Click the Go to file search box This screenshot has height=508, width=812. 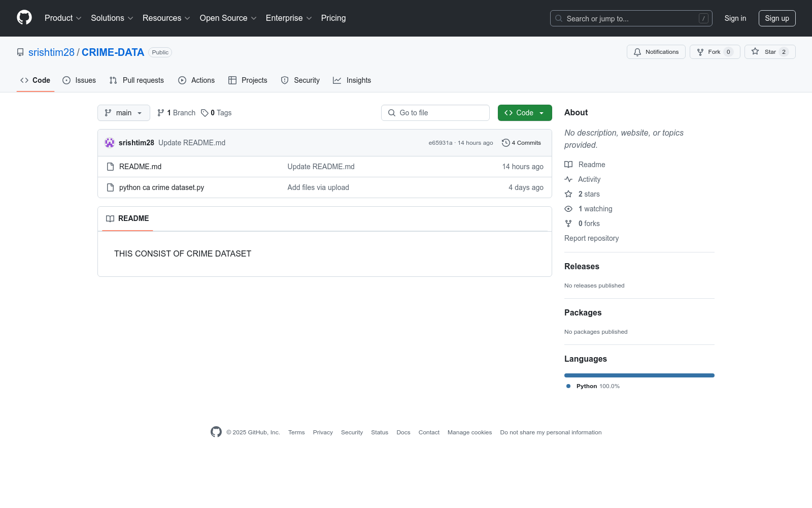click(435, 113)
